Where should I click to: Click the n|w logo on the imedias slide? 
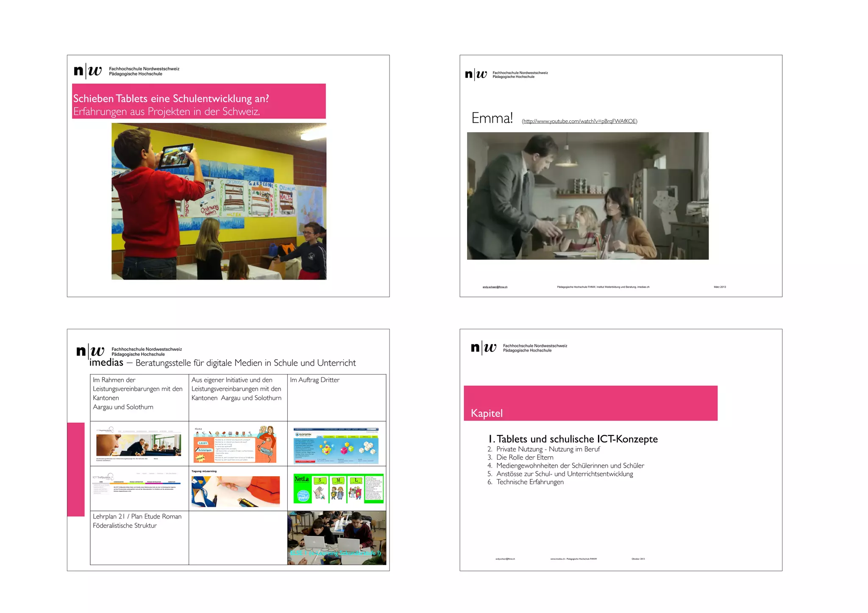coord(90,351)
